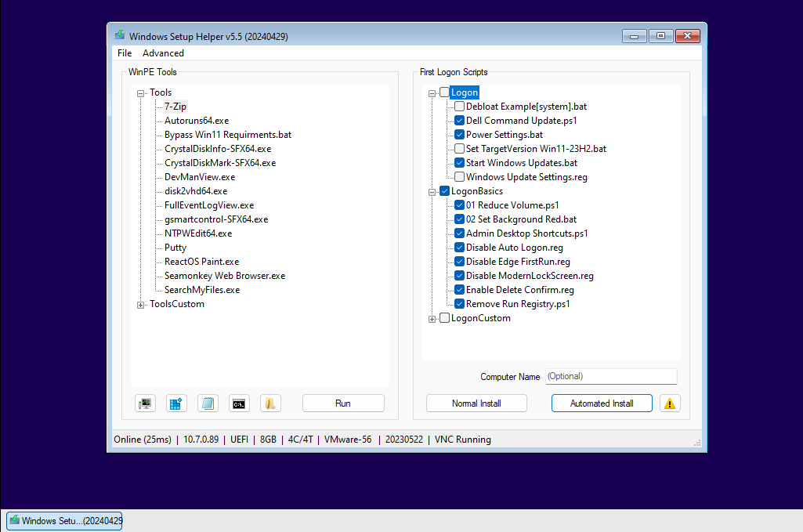Collapse the Logon scripts node
The image size is (803, 532).
click(432, 94)
